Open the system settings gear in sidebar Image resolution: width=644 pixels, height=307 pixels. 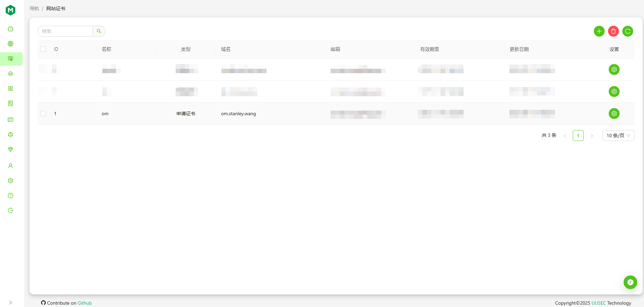pyautogui.click(x=11, y=180)
